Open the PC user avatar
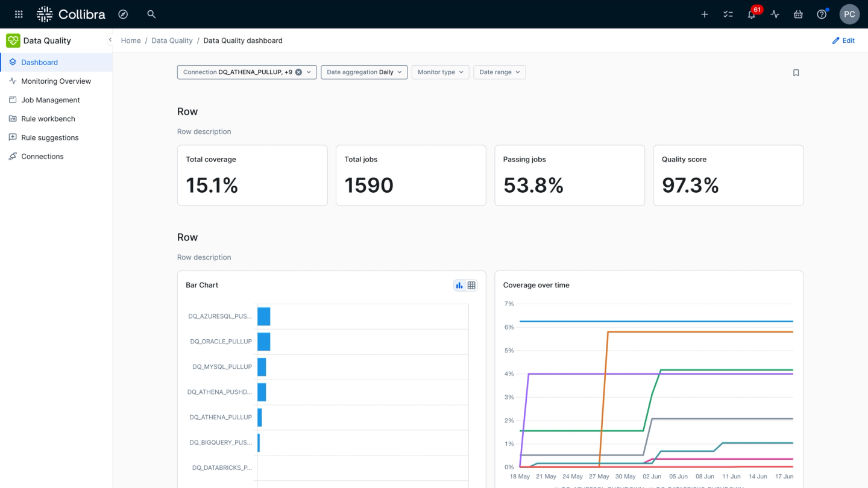This screenshot has width=868, height=488. 849,14
